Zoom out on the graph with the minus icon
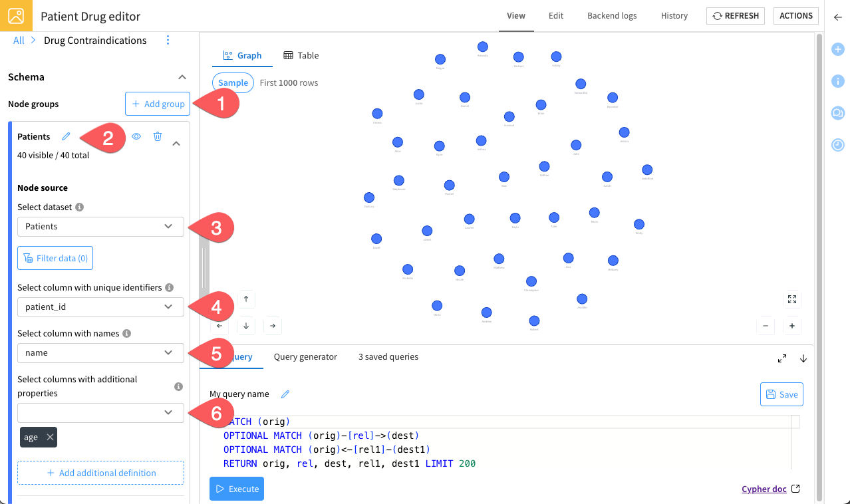The height and width of the screenshot is (504, 850). point(765,326)
